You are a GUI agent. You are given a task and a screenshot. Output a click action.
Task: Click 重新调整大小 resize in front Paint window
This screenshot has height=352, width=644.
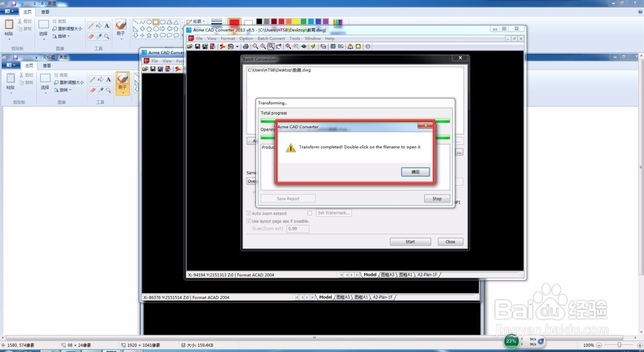67,28
